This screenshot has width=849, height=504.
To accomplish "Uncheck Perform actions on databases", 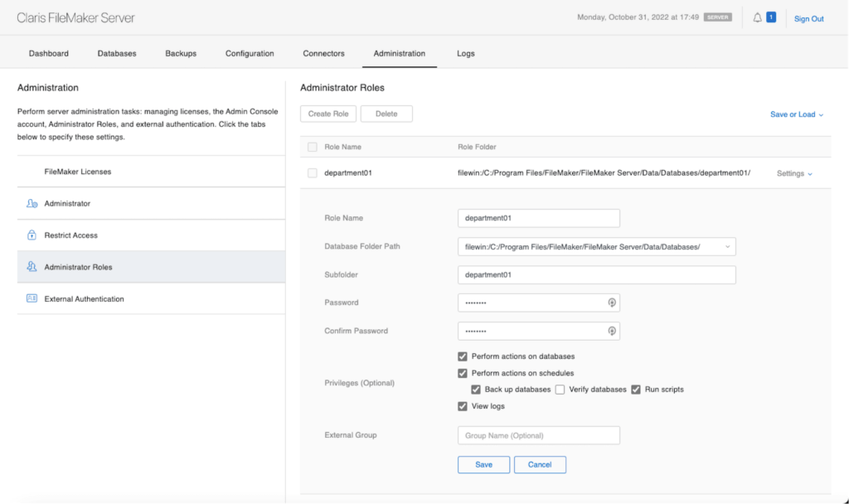I will (463, 356).
